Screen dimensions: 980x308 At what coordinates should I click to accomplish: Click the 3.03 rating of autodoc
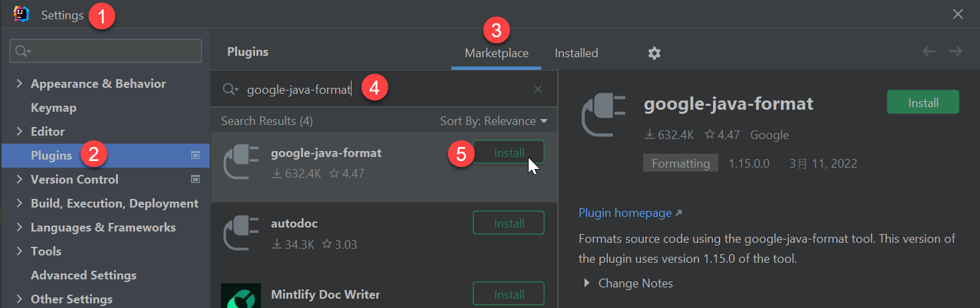click(340, 244)
